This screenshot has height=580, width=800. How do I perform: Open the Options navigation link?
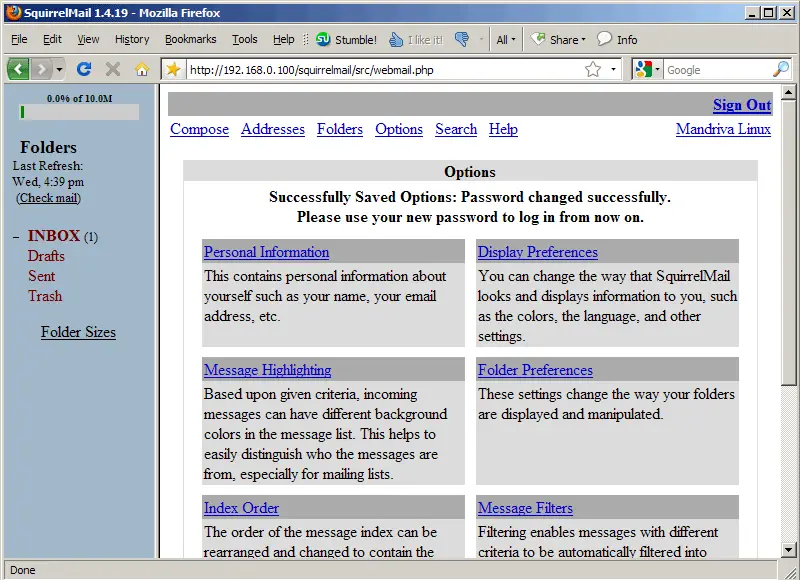coord(399,130)
